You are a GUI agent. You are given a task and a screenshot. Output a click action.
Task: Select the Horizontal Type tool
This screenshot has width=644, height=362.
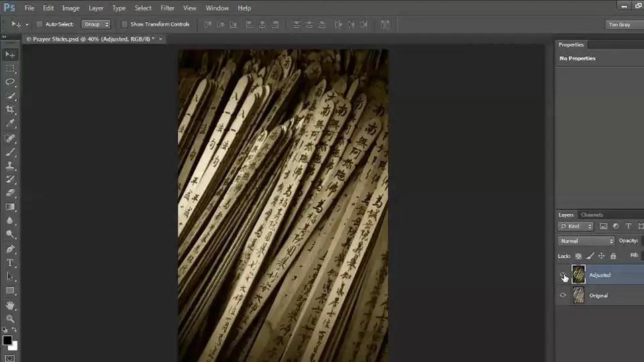tap(10, 263)
